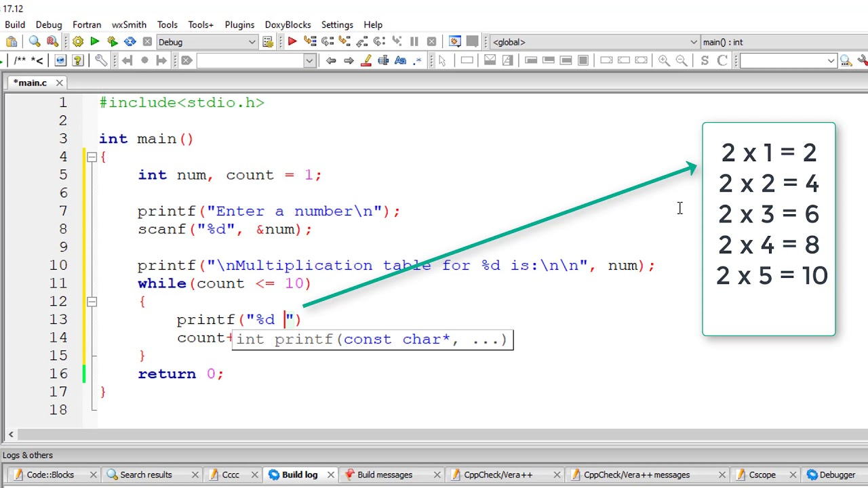
Task: Open the Settings menu
Action: coord(337,24)
